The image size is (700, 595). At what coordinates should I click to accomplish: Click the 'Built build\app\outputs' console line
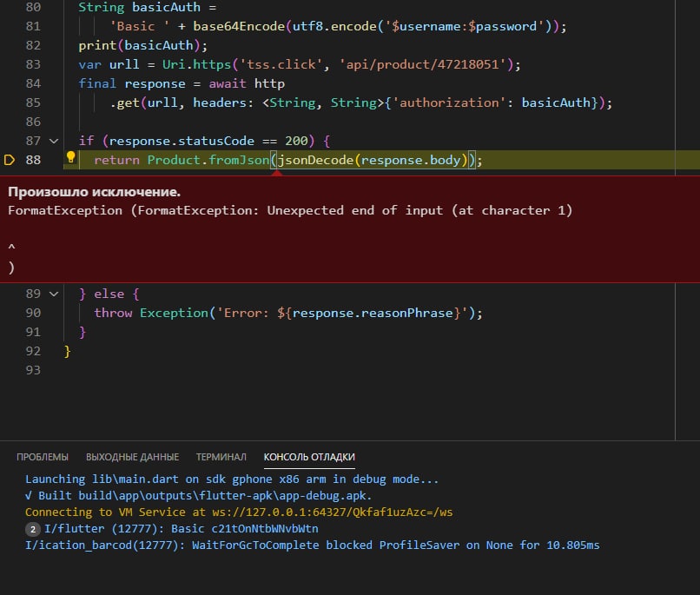(198, 496)
